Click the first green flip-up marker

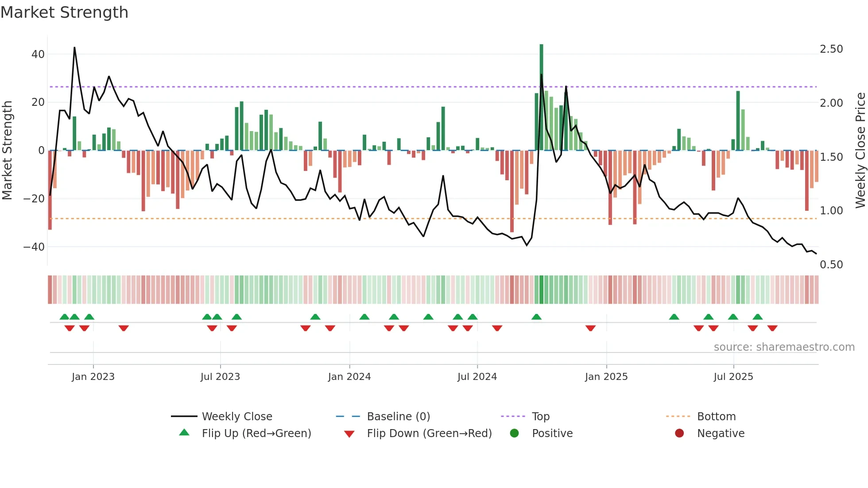pyautogui.click(x=65, y=317)
